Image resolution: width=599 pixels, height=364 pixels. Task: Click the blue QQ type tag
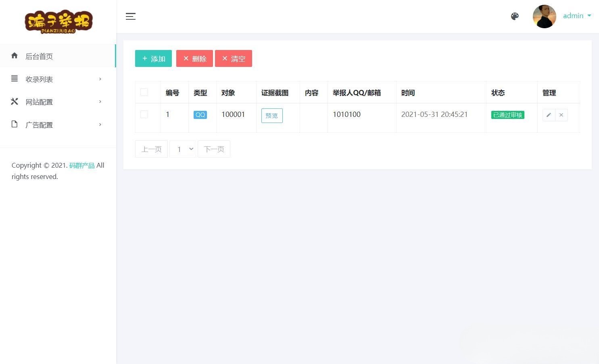(200, 114)
